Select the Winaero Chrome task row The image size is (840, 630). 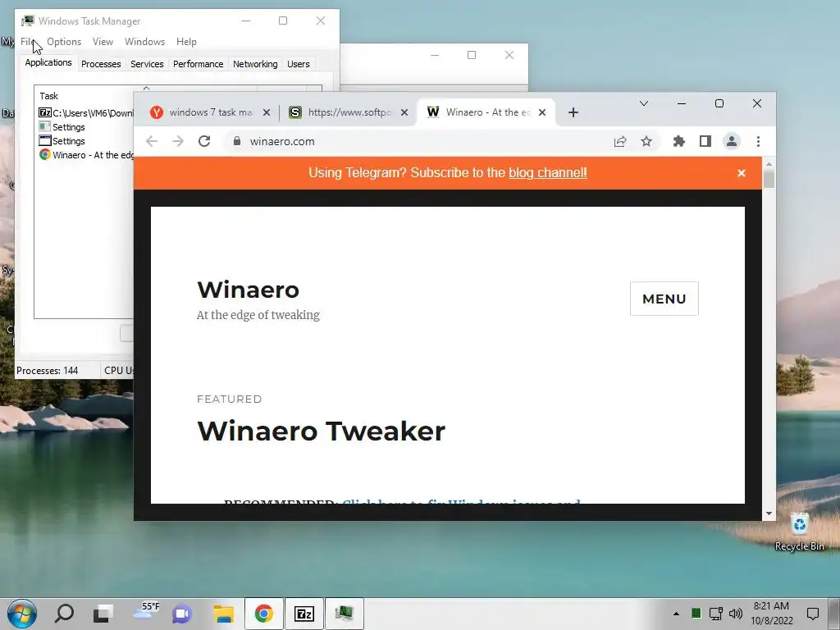[85, 155]
